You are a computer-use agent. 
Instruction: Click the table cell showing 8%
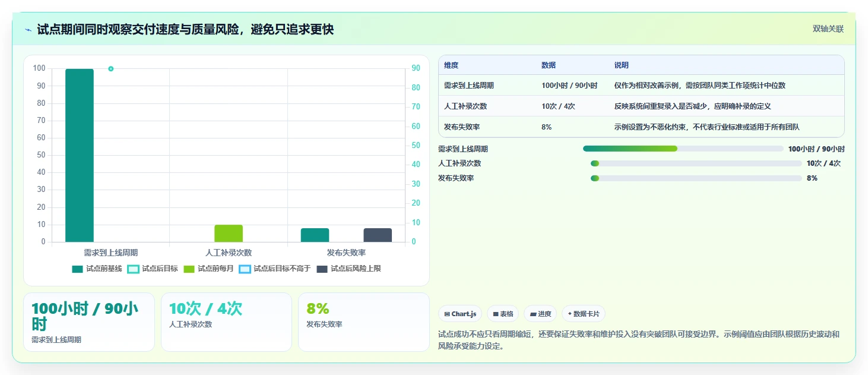pyautogui.click(x=547, y=127)
